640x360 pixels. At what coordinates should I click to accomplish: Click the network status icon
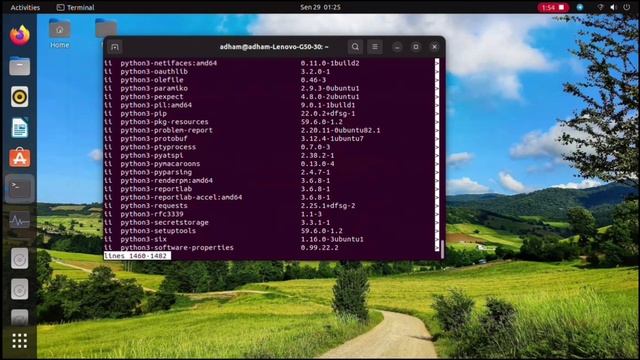(600, 7)
